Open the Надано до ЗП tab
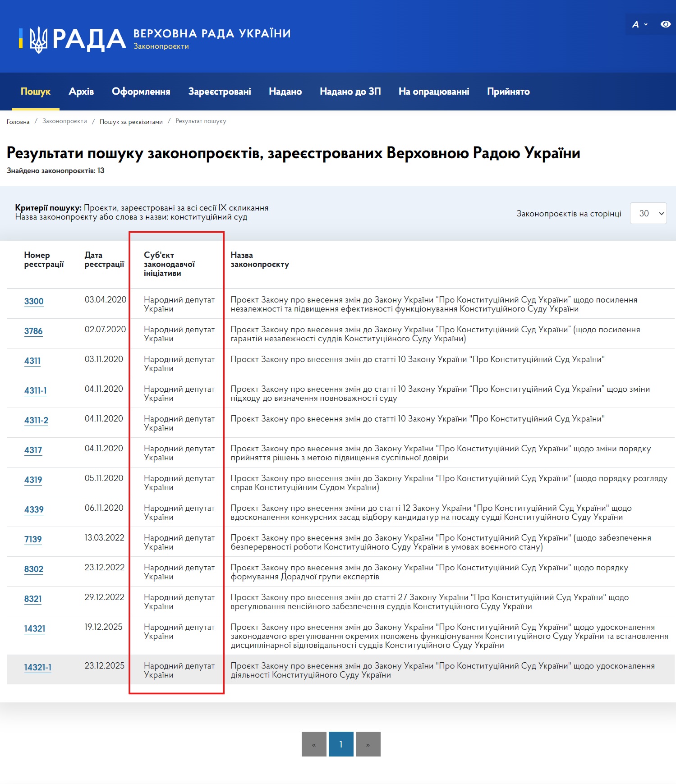This screenshot has height=784, width=676. click(x=350, y=92)
